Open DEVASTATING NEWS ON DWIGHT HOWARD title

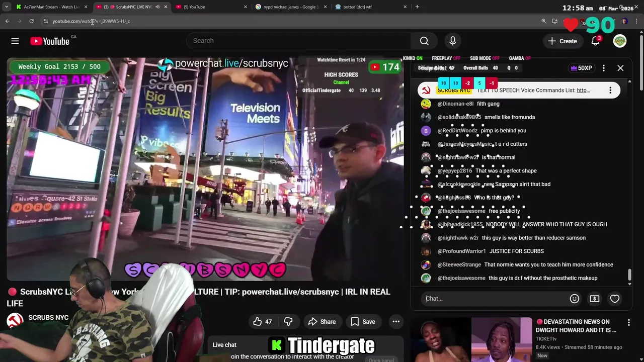[576, 326]
